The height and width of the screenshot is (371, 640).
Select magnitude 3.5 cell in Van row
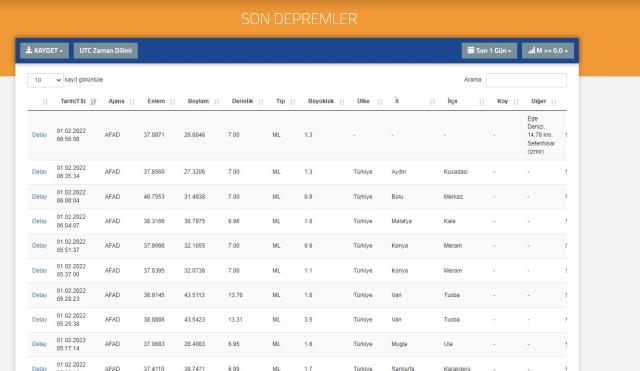tap(308, 320)
